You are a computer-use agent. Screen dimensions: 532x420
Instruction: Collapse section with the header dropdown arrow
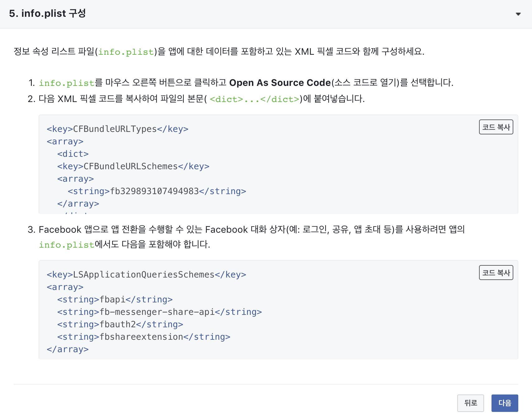click(x=518, y=14)
